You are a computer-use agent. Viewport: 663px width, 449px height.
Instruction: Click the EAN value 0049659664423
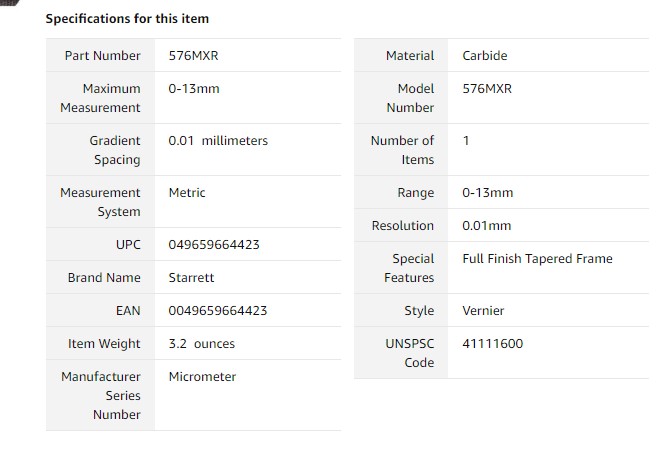pos(218,310)
